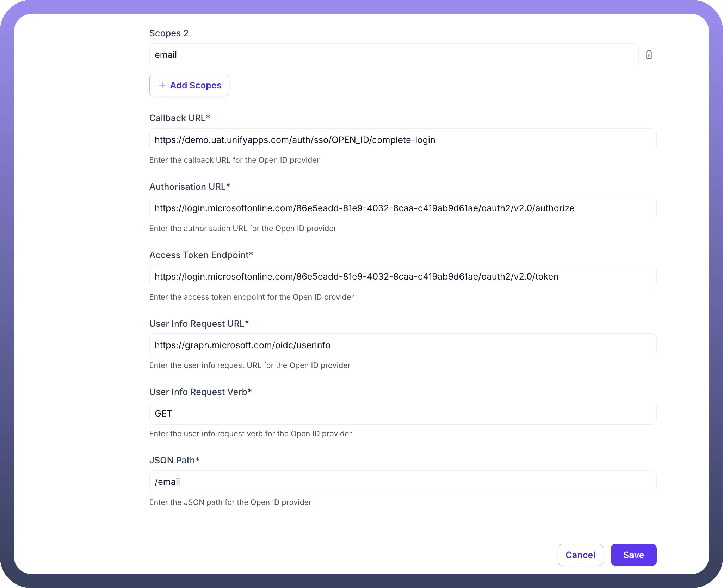Cancel the Open ID provider form
The width and height of the screenshot is (723, 588).
click(580, 555)
